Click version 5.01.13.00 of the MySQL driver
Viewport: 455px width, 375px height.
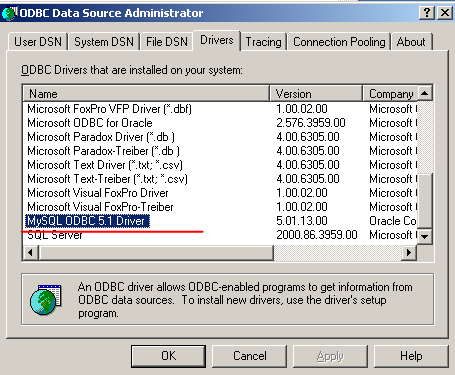302,221
